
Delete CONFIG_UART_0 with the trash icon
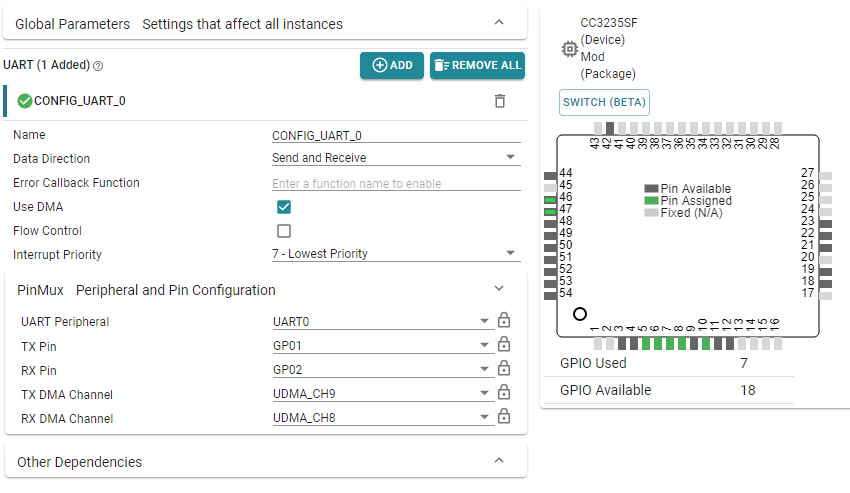coord(500,101)
